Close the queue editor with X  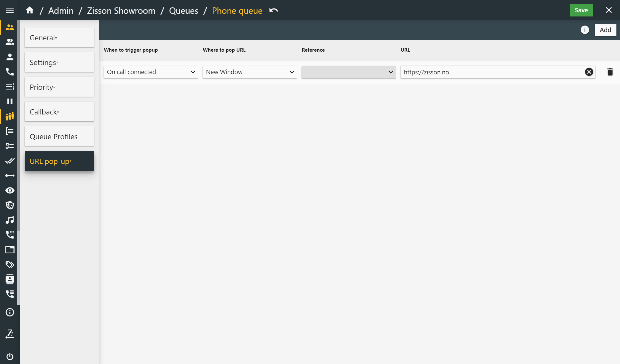coord(609,10)
